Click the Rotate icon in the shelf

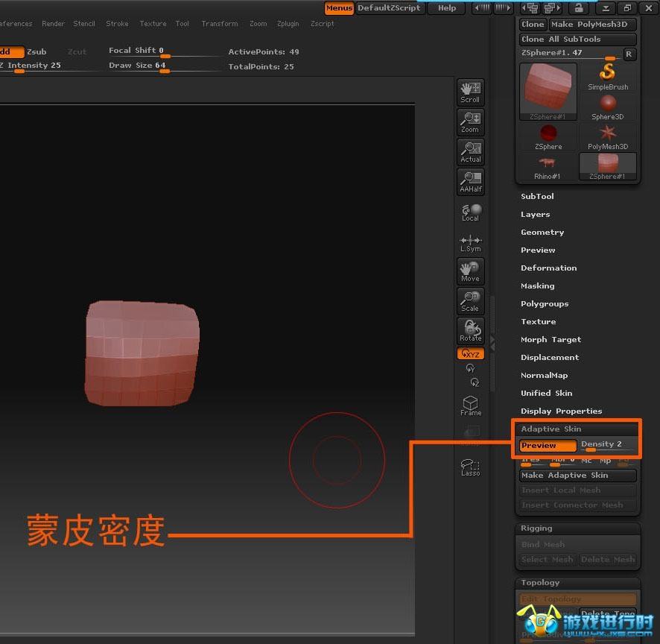click(x=470, y=331)
